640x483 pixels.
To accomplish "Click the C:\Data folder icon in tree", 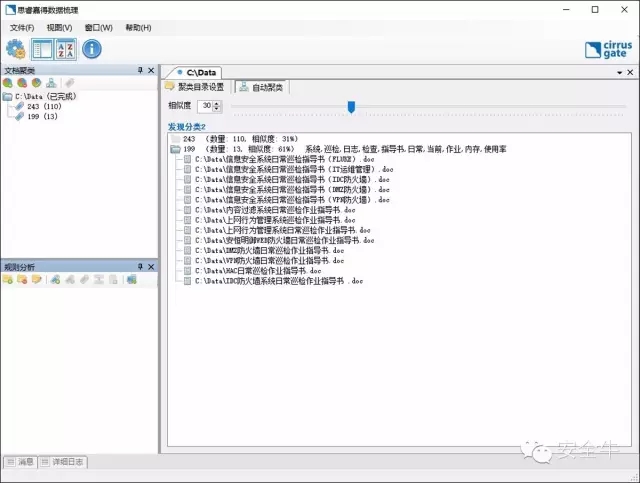I will [x=8, y=96].
